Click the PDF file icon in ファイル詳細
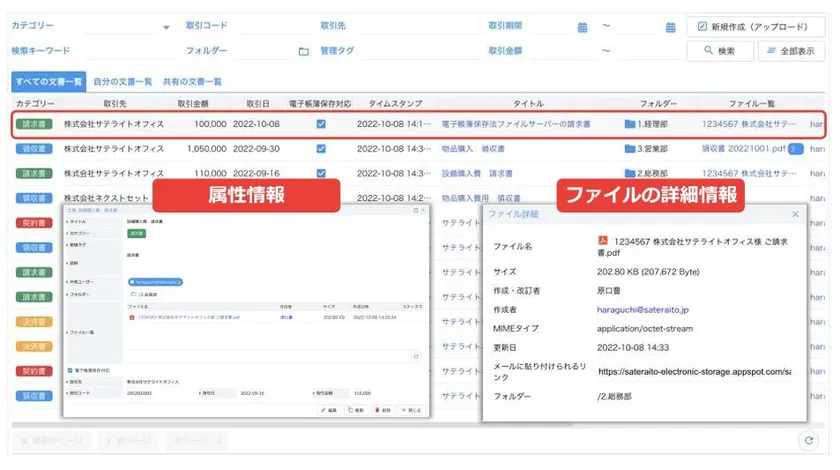Image resolution: width=840 pixels, height=470 pixels. coord(603,241)
